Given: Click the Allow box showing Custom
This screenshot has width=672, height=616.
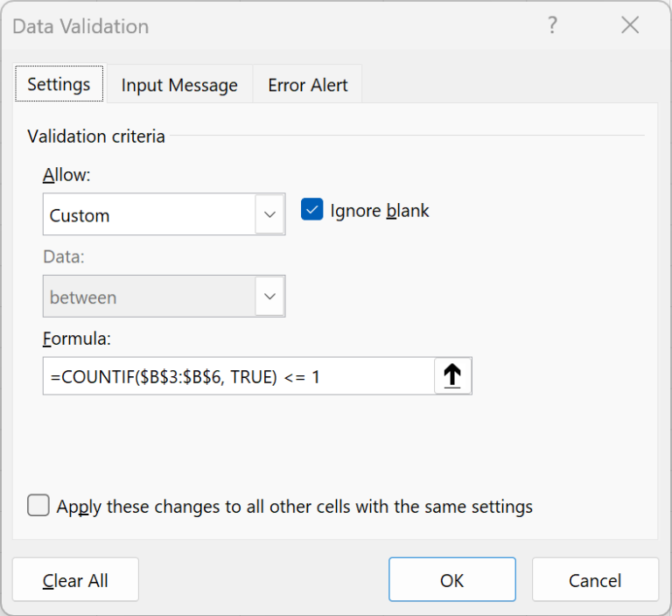Looking at the screenshot, I should point(149,214).
